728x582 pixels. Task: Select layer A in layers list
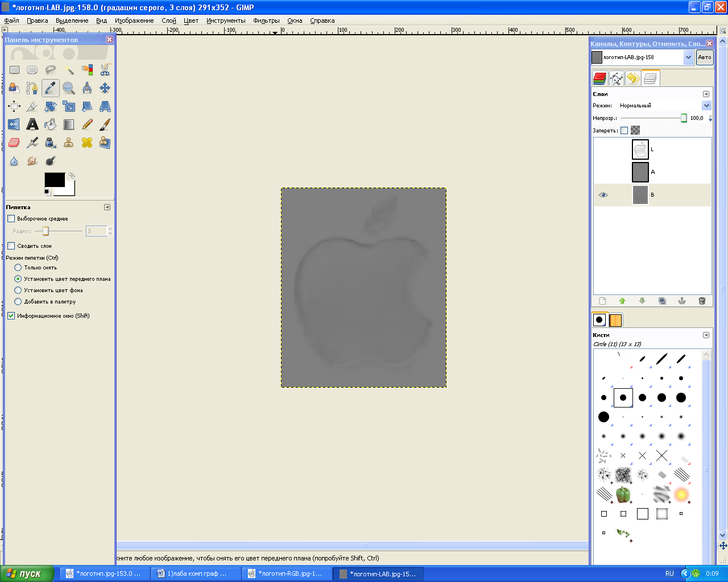tap(652, 172)
